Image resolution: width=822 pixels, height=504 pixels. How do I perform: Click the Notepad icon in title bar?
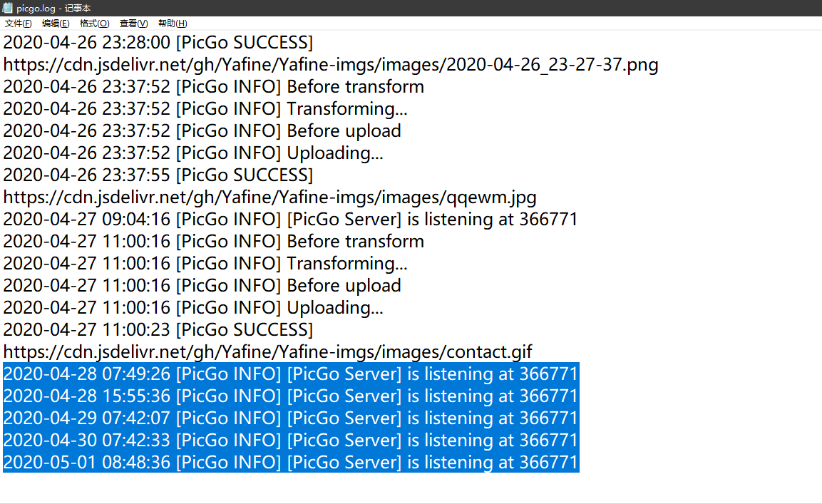coord(8,8)
